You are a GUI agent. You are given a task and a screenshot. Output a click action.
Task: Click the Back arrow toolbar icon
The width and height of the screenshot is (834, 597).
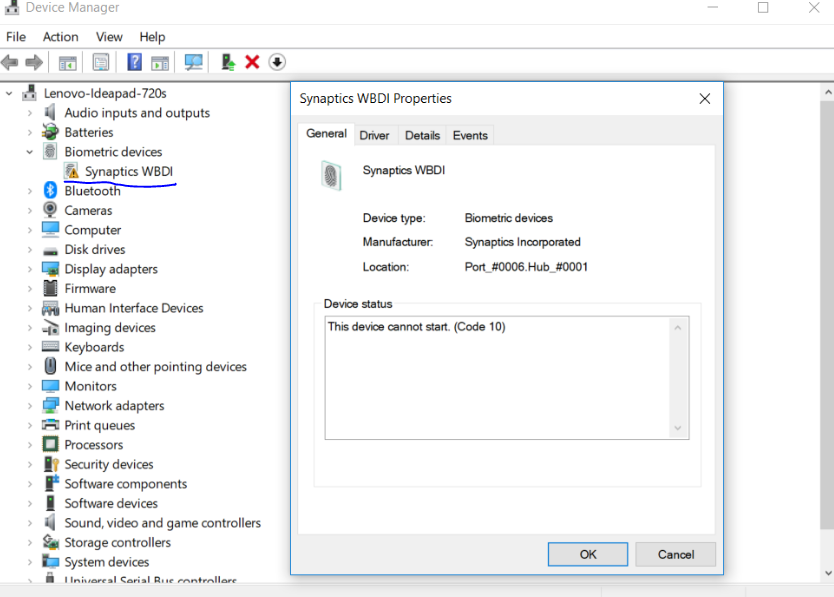(10, 62)
